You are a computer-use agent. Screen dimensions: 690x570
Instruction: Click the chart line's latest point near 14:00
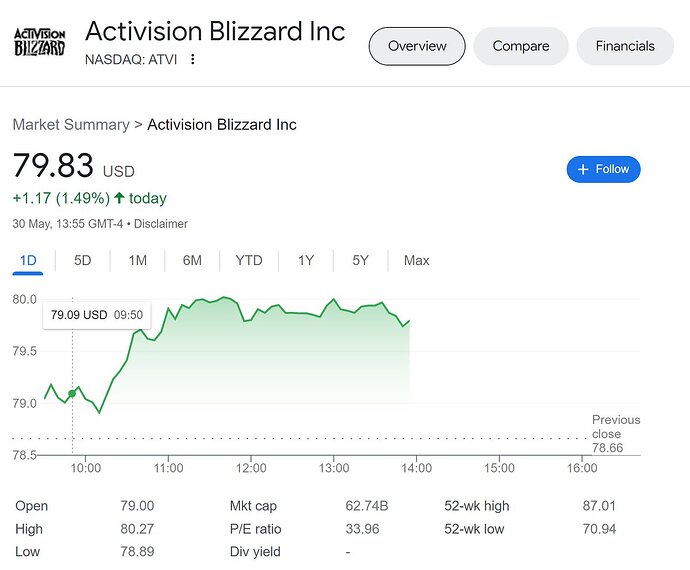point(409,321)
